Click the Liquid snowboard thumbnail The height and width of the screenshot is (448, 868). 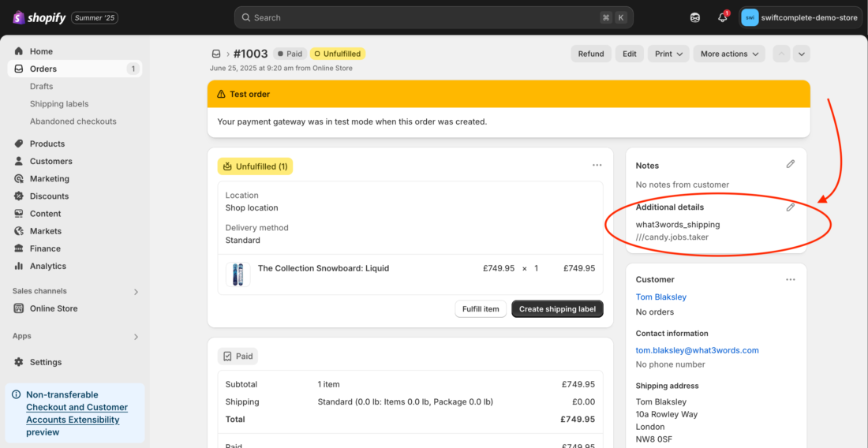pos(238,274)
